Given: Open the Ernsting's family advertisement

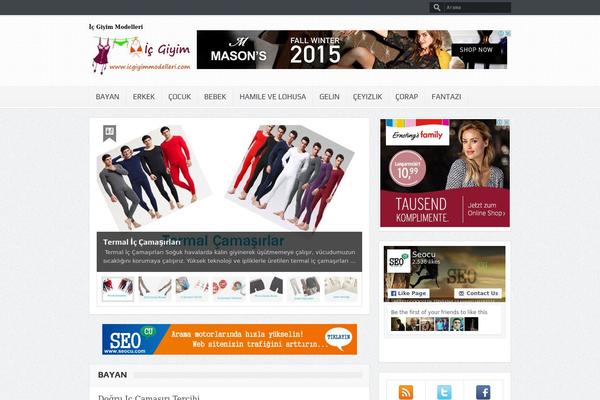Looking at the screenshot, I should (x=445, y=173).
